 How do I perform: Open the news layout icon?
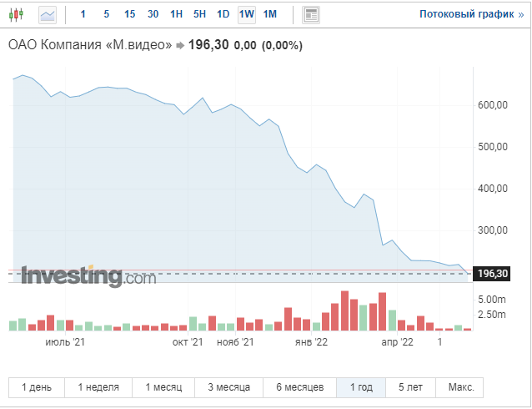pos(311,15)
